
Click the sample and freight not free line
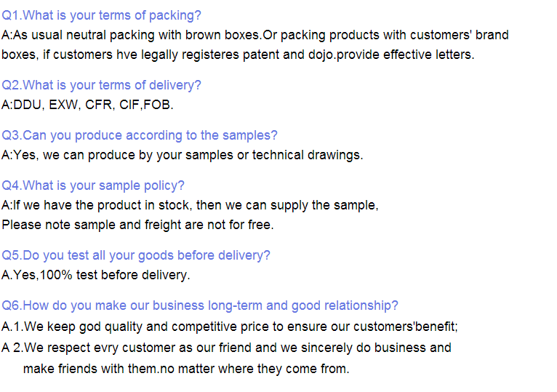click(x=138, y=225)
